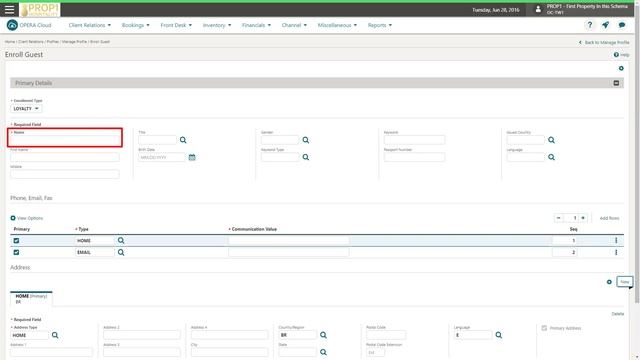Click the Home breadcrumb link

pos(10,42)
